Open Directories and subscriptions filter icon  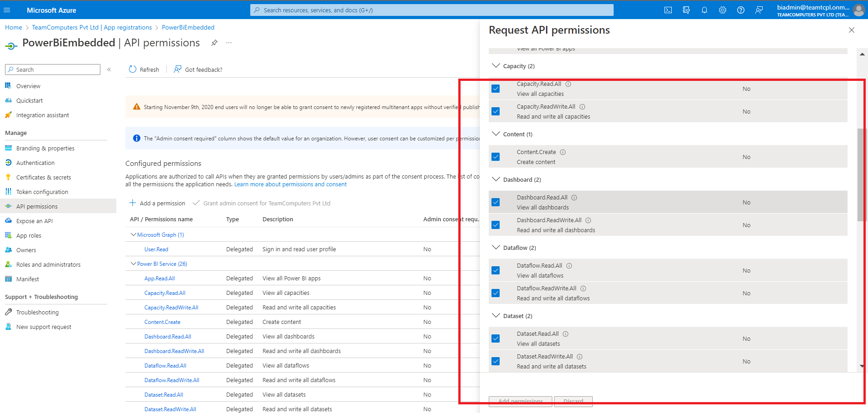686,10
